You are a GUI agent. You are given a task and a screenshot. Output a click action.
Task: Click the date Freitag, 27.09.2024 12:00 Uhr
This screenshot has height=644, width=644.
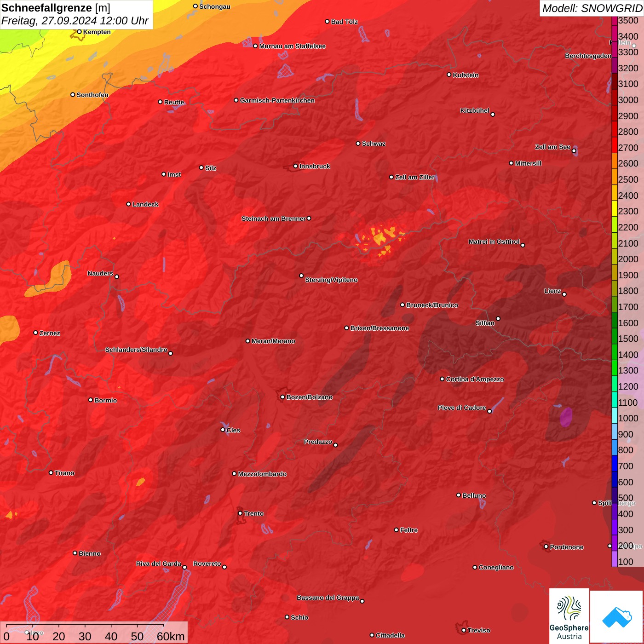75,21
